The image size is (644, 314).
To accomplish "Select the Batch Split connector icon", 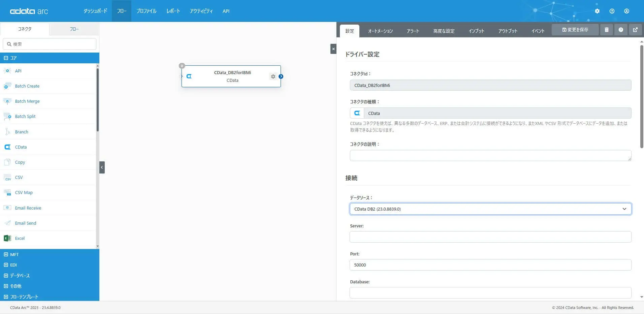I will 7,116.
